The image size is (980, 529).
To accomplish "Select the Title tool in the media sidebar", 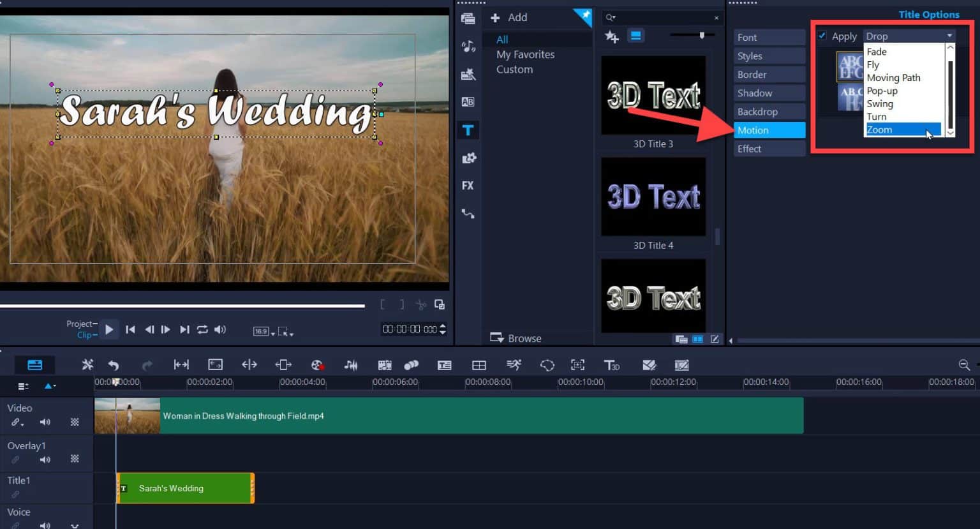I will [468, 130].
